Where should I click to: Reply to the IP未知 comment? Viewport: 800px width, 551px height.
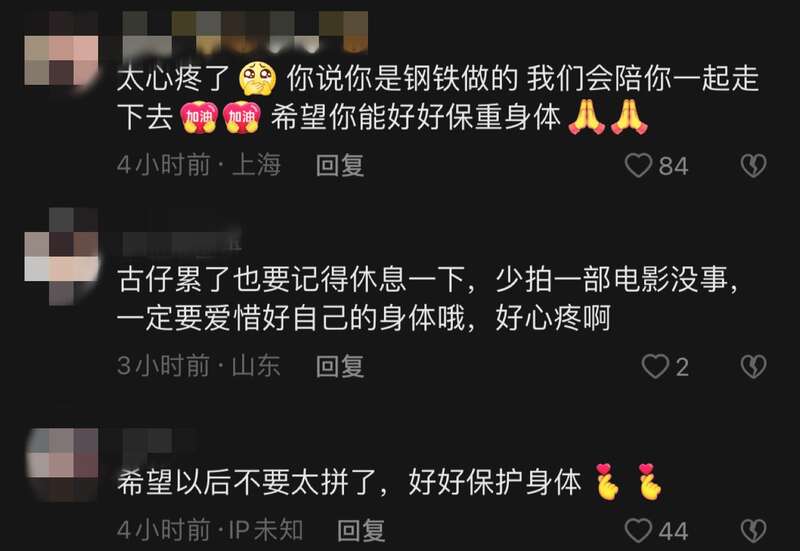(x=361, y=531)
